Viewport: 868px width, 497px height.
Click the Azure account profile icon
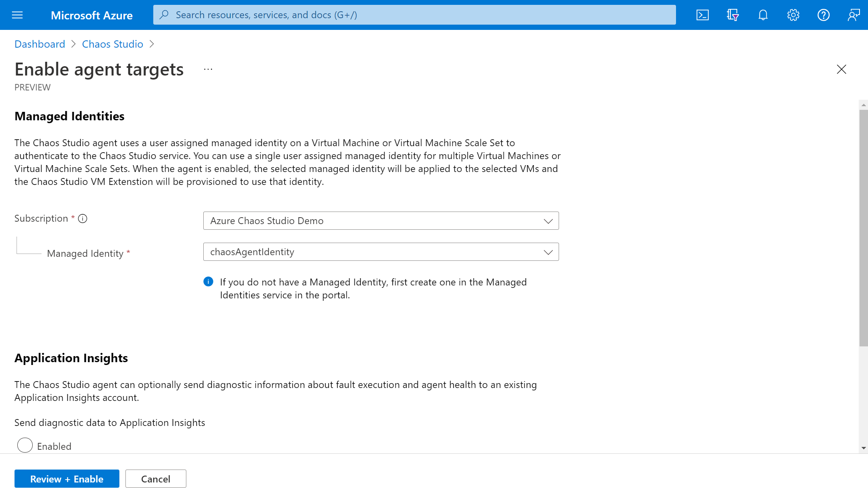(853, 14)
